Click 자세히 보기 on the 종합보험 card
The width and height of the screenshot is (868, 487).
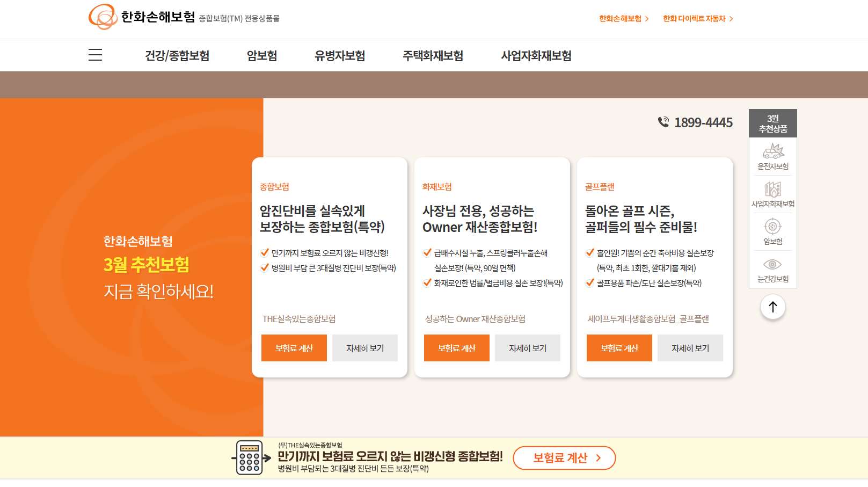(x=365, y=348)
